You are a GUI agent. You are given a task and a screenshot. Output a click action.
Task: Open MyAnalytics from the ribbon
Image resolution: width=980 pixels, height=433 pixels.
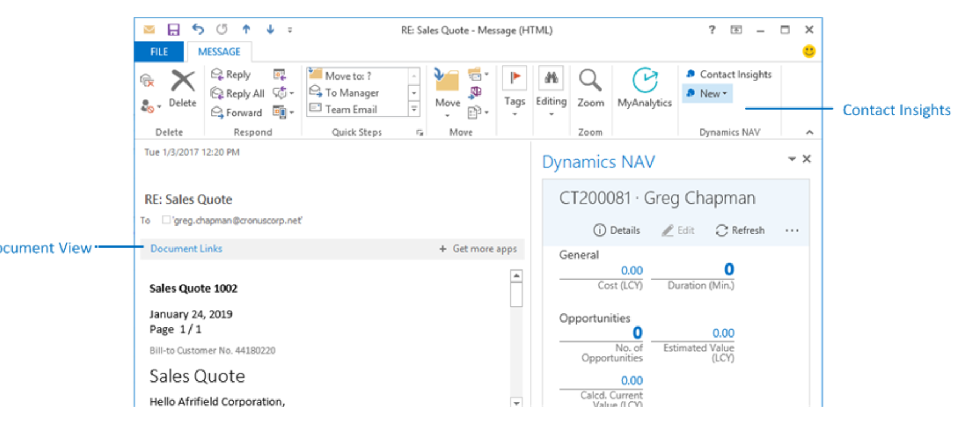(x=644, y=88)
